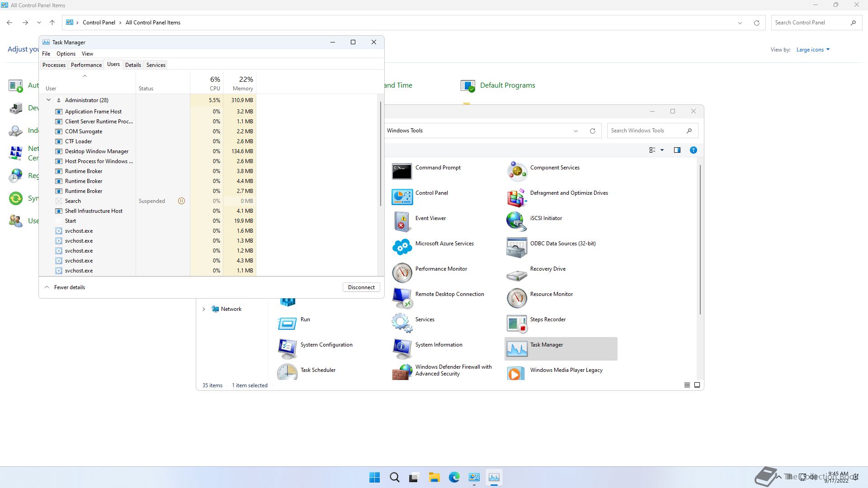Click Control Panel breadcrumb link
Viewport: 868px width, 488px height.
click(99, 23)
